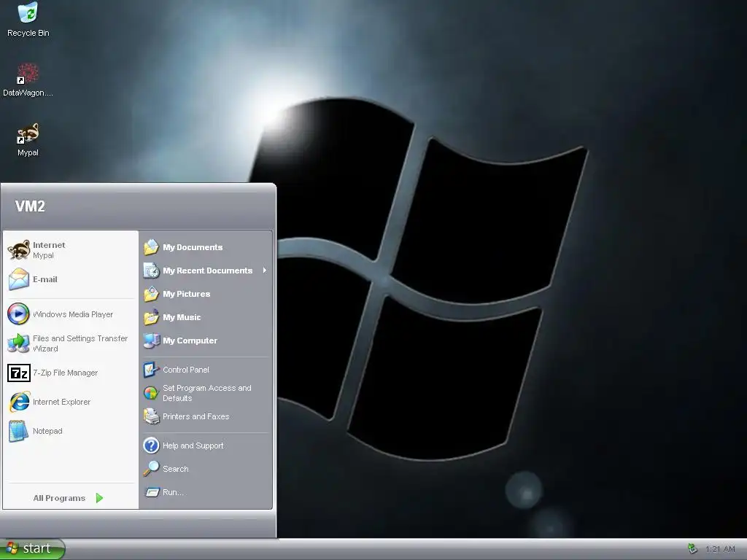Click the Start button
747x560 pixels.
(x=32, y=549)
